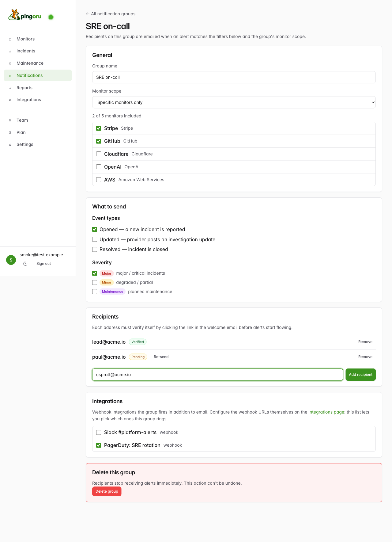Open the Maintenance section
Screen dimensions: 392x542
pyautogui.click(x=38, y=63)
